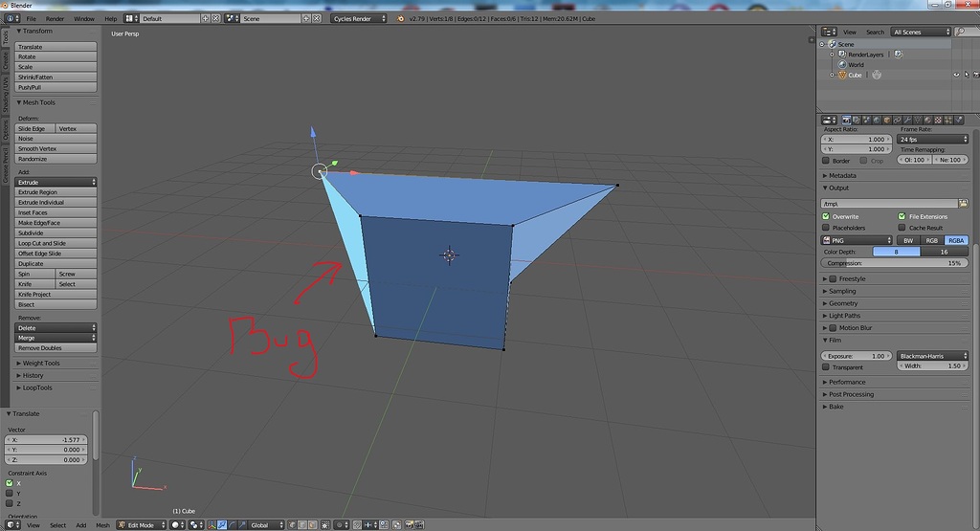Enable the Cache Result checkbox
980x531 pixels.
point(902,228)
